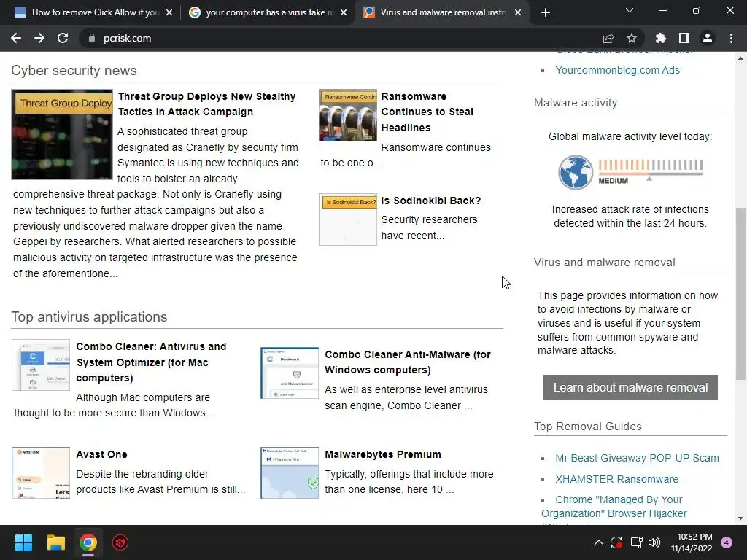
Task: Click the Malwarebytes Premium thumbnail image
Action: (x=290, y=472)
